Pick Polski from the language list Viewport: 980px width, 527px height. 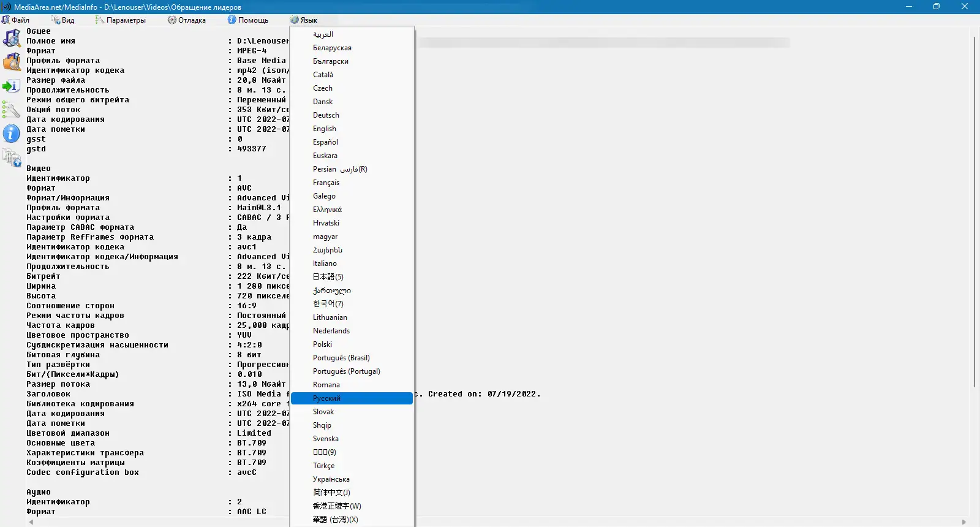pyautogui.click(x=352, y=344)
